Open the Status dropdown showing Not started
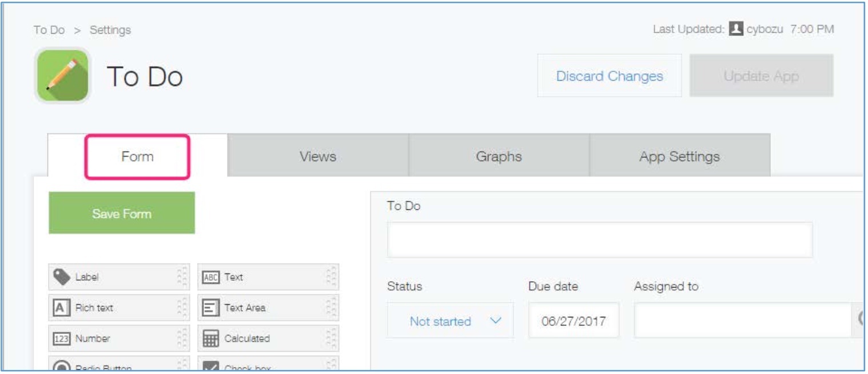The height and width of the screenshot is (374, 868). tap(450, 321)
